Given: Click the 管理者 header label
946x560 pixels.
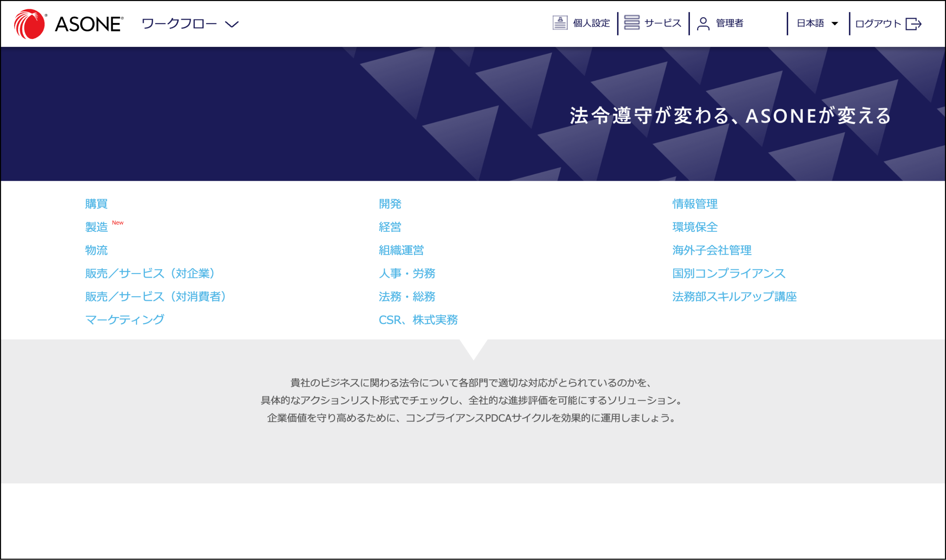Looking at the screenshot, I should tap(729, 23).
